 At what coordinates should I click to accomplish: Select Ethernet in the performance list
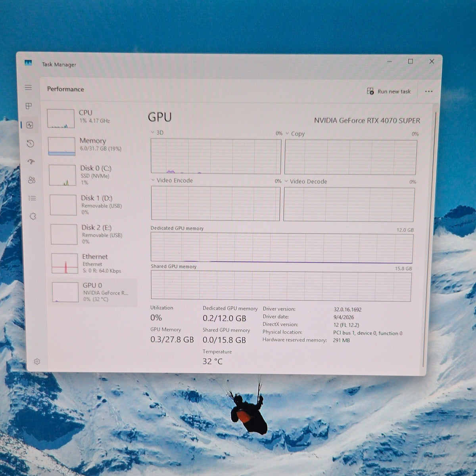(94, 263)
